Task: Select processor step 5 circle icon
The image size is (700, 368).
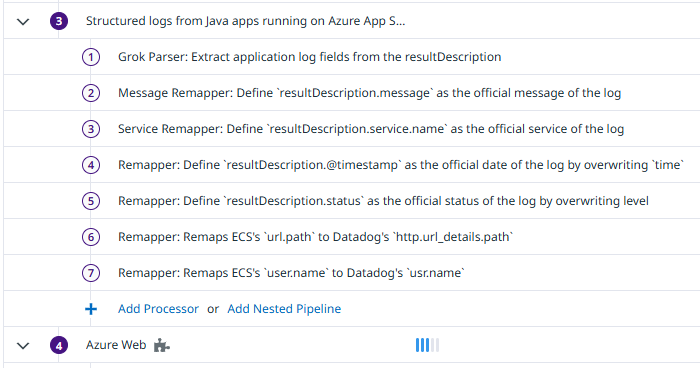Action: coord(91,201)
